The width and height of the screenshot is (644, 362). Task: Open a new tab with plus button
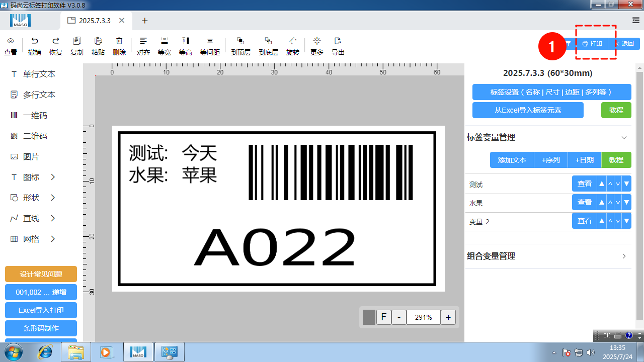coord(145,21)
